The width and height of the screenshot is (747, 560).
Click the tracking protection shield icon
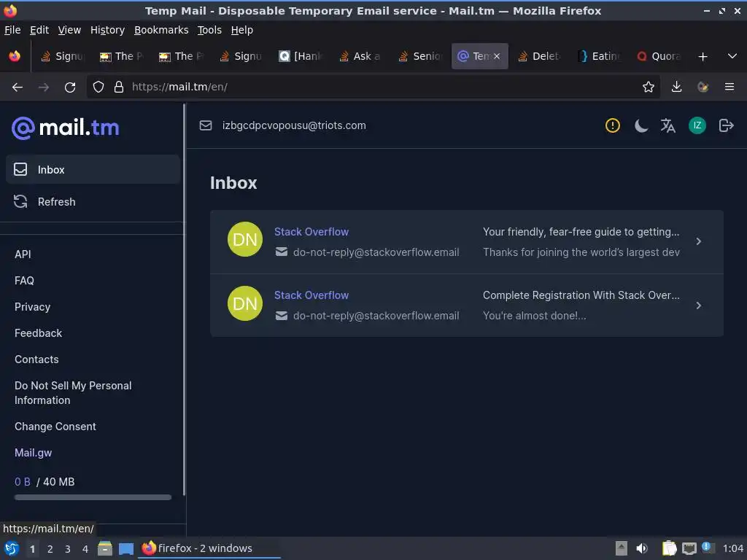tap(98, 87)
